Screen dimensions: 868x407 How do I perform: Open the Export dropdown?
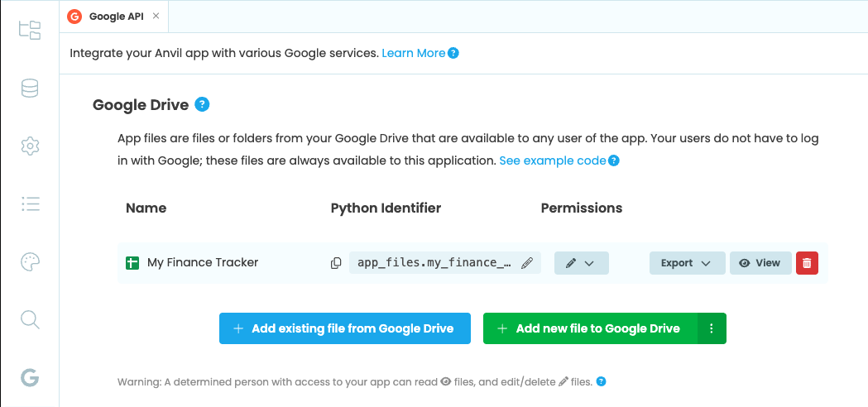click(687, 263)
